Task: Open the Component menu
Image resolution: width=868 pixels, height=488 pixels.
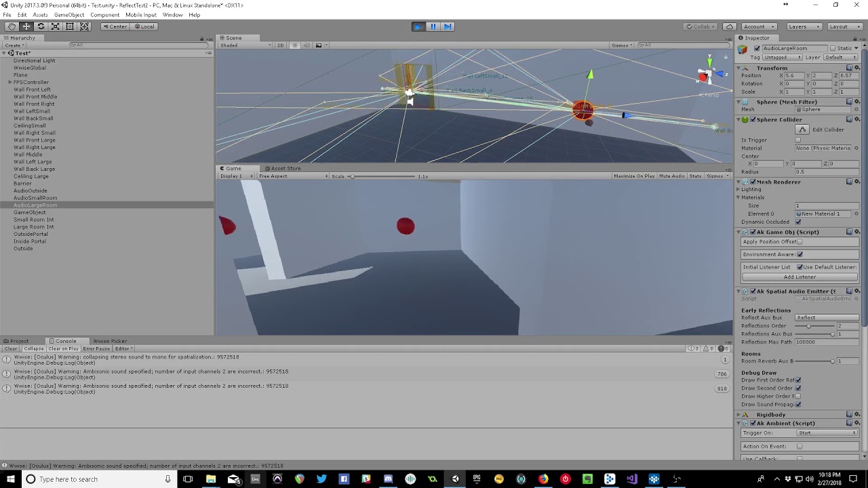Action: [104, 15]
